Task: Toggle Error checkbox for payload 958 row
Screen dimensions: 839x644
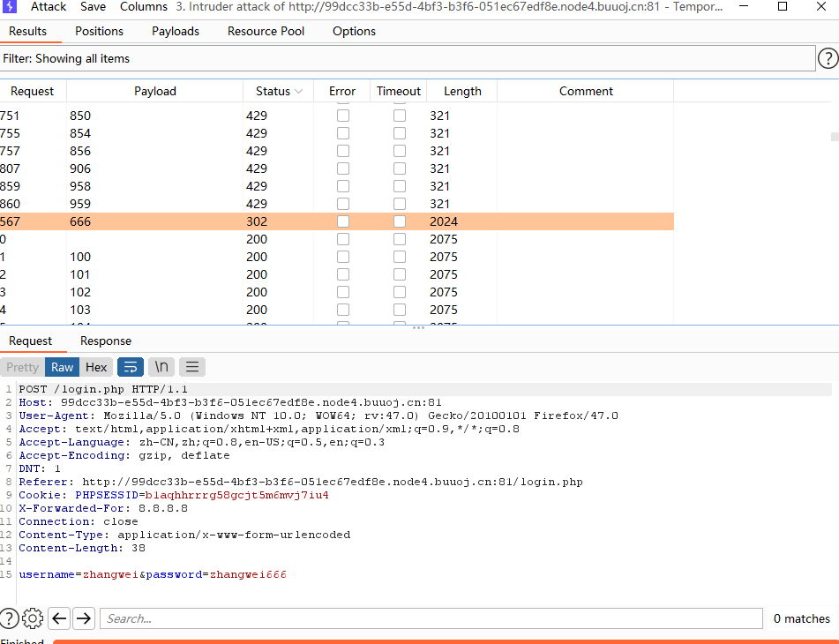Action: 343,186
